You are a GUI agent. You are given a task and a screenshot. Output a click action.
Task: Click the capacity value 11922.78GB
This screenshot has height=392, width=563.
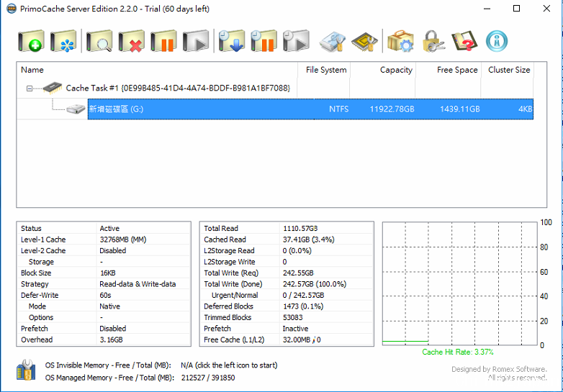pos(392,109)
